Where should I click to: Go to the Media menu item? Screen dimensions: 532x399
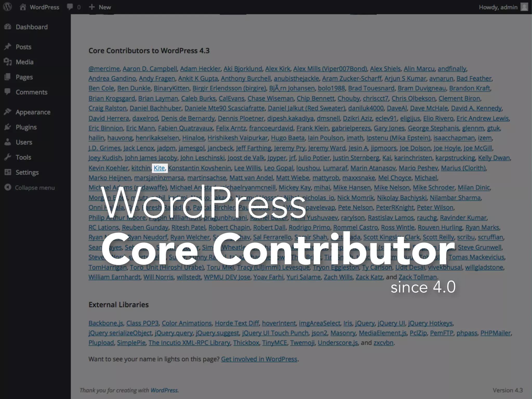tap(24, 62)
